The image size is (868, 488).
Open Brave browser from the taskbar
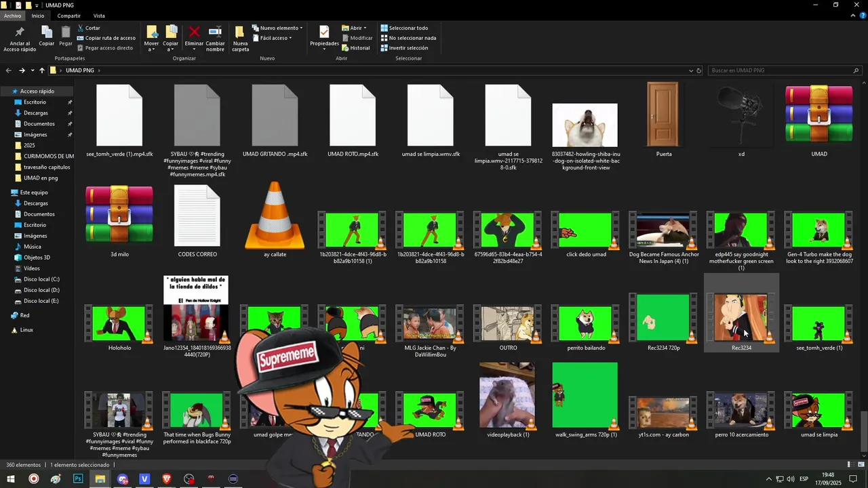click(167, 479)
